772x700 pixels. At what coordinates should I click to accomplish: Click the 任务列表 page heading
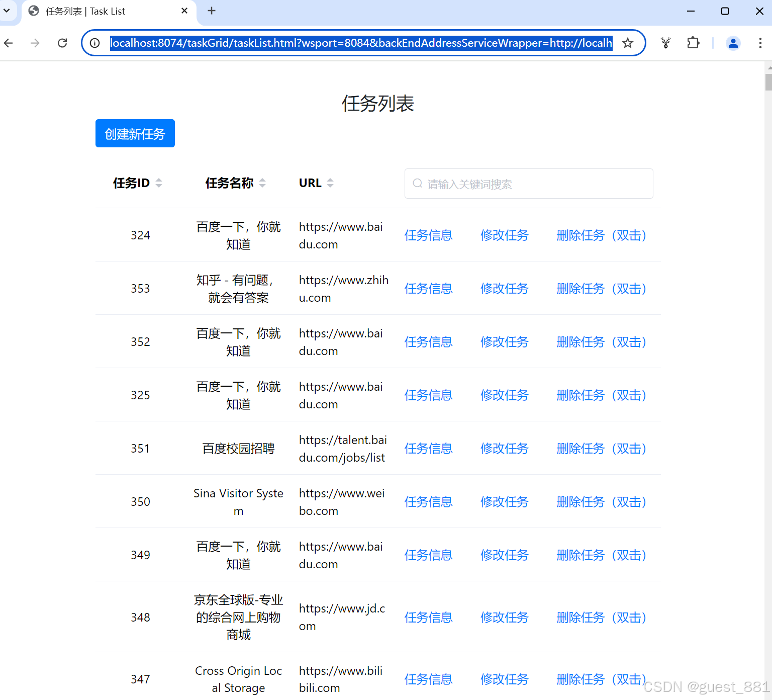(378, 104)
